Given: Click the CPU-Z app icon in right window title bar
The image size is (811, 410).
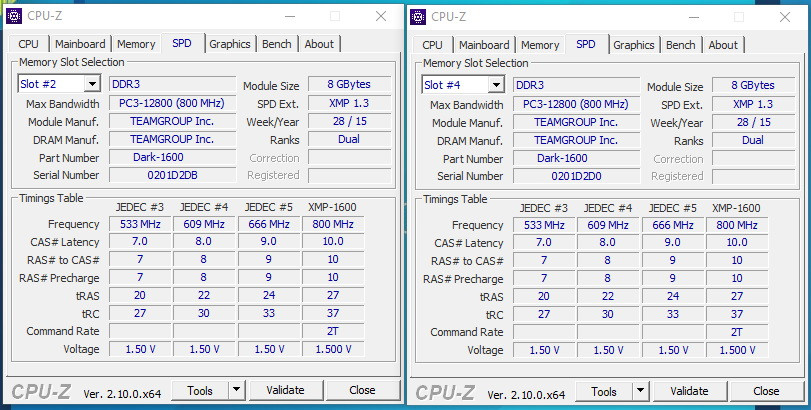Looking at the screenshot, I should (418, 17).
